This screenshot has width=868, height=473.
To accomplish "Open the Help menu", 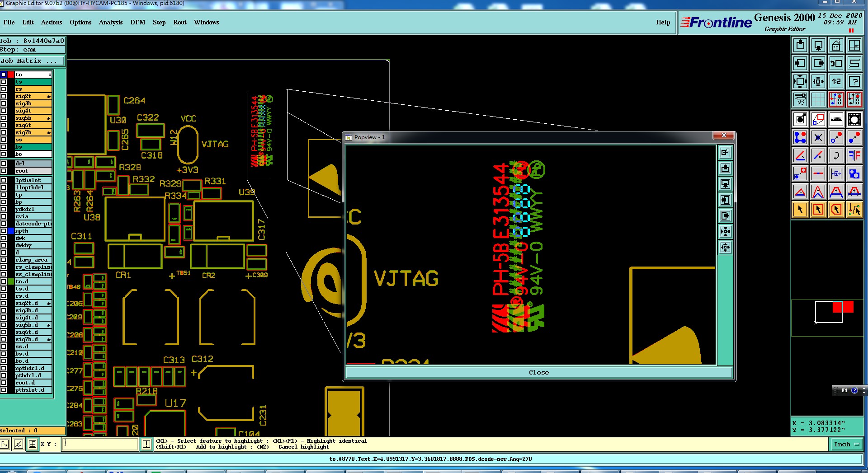I will click(663, 22).
